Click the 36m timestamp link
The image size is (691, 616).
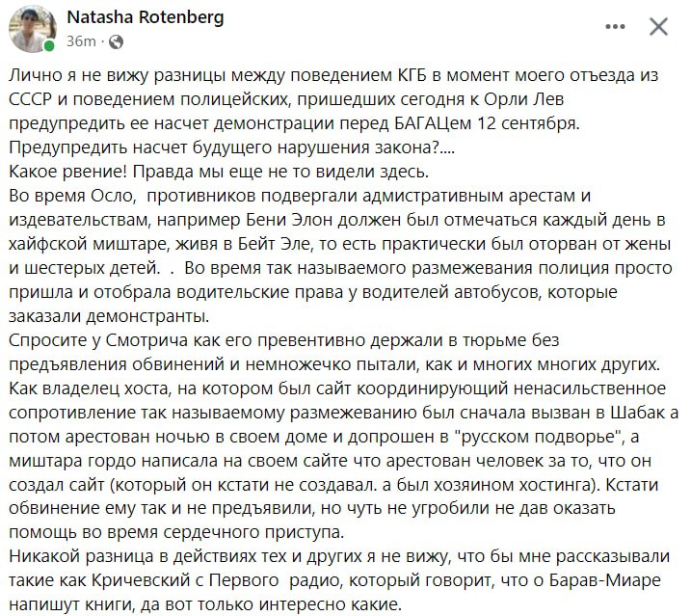click(x=81, y=41)
